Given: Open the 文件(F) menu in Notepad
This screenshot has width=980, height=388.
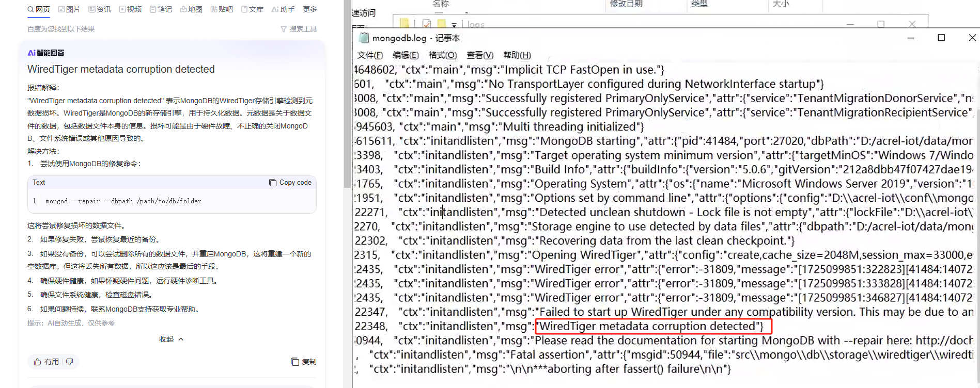Looking at the screenshot, I should tap(370, 55).
